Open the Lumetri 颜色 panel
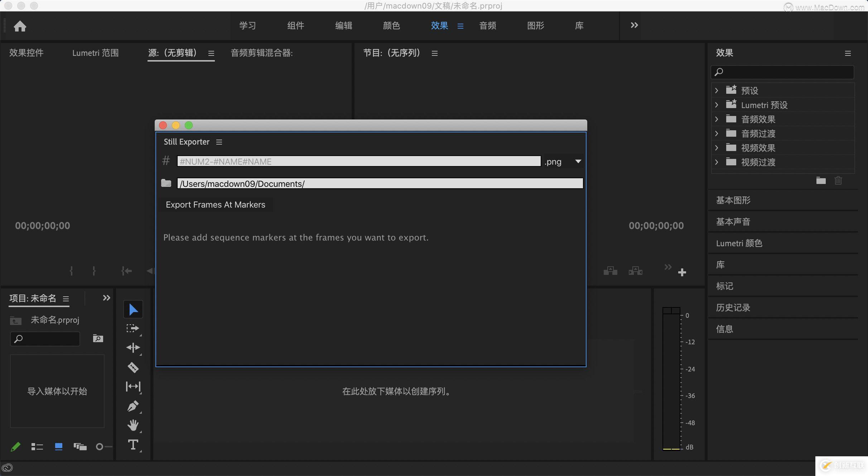This screenshot has height=476, width=868. pyautogui.click(x=739, y=243)
